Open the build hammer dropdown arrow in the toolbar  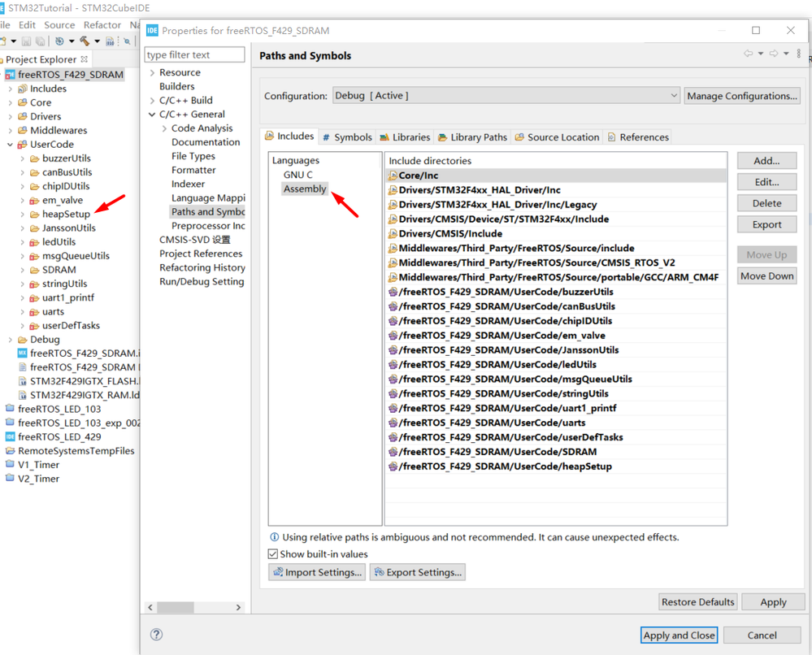tap(97, 41)
